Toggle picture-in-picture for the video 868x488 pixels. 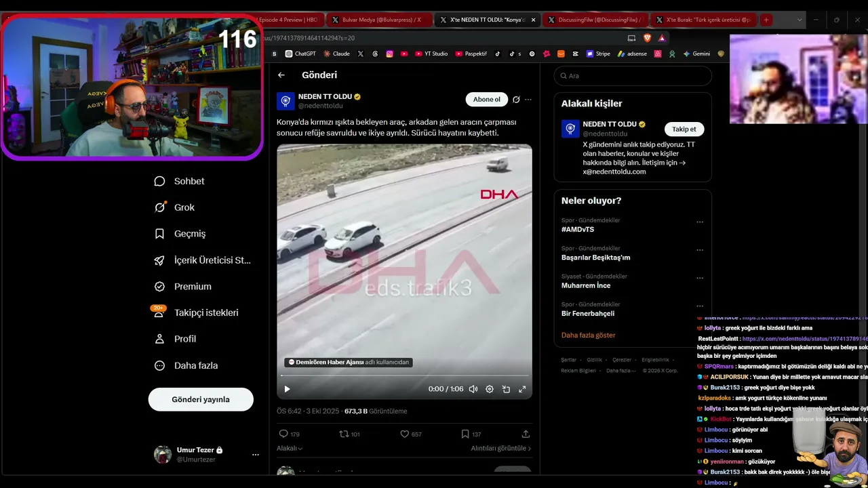(x=506, y=389)
